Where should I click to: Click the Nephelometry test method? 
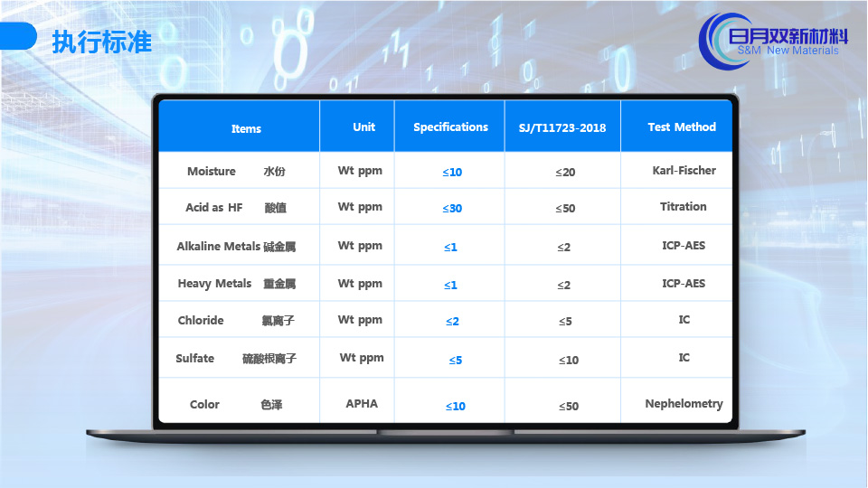(x=684, y=404)
